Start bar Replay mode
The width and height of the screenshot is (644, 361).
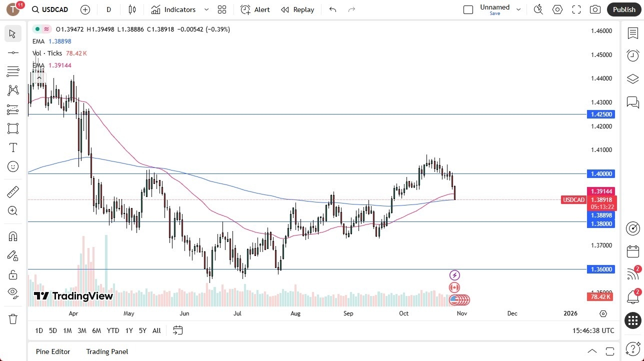297,9
